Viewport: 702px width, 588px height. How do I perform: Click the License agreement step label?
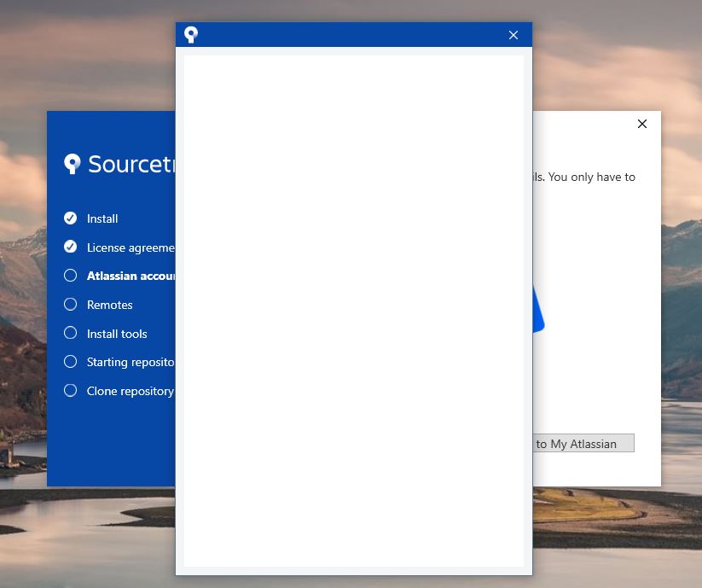(x=131, y=247)
